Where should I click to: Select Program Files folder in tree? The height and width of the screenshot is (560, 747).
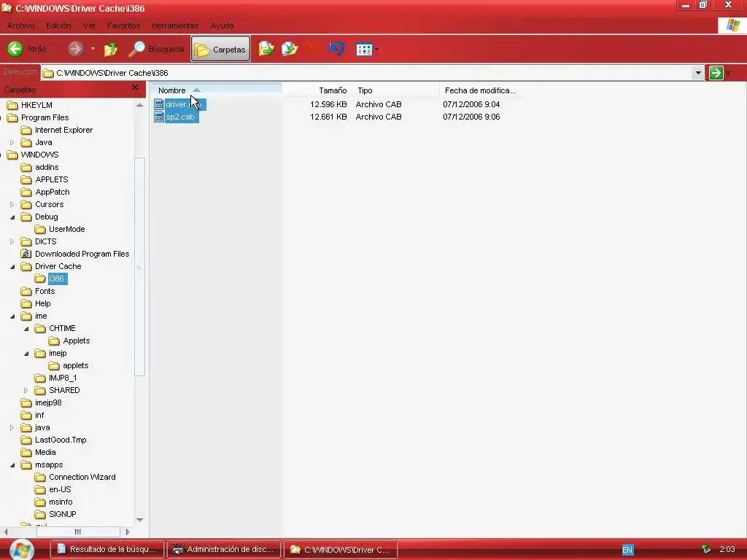(x=44, y=117)
